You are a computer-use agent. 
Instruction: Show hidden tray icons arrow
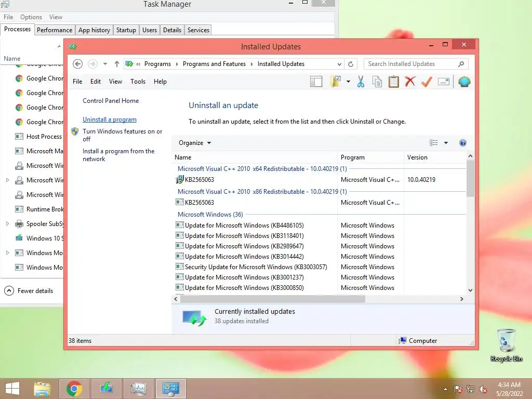445,389
